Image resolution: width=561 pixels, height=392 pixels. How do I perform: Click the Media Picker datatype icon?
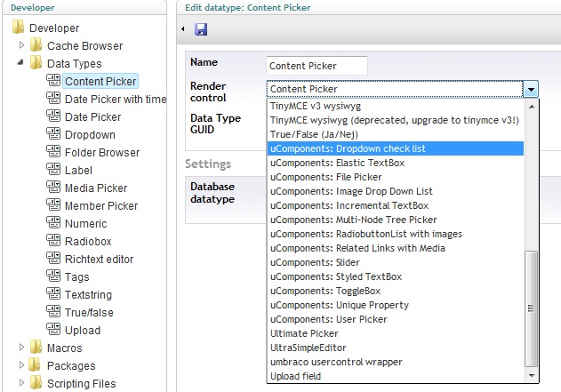(x=53, y=187)
